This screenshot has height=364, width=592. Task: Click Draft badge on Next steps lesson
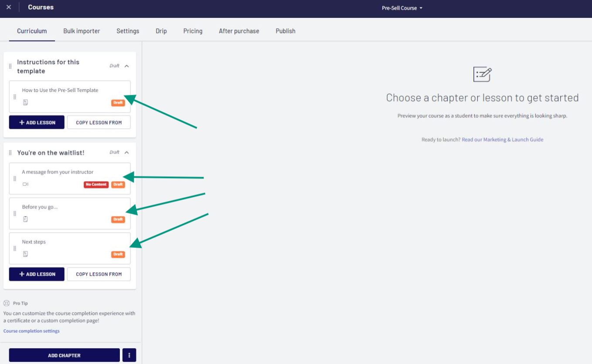(x=118, y=254)
